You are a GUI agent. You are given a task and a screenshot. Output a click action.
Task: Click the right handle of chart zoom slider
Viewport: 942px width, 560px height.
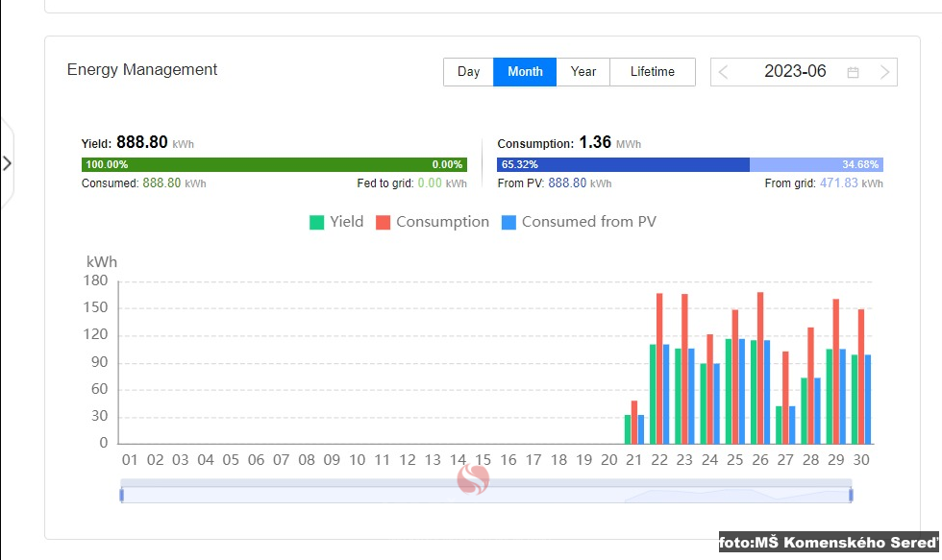(x=851, y=496)
